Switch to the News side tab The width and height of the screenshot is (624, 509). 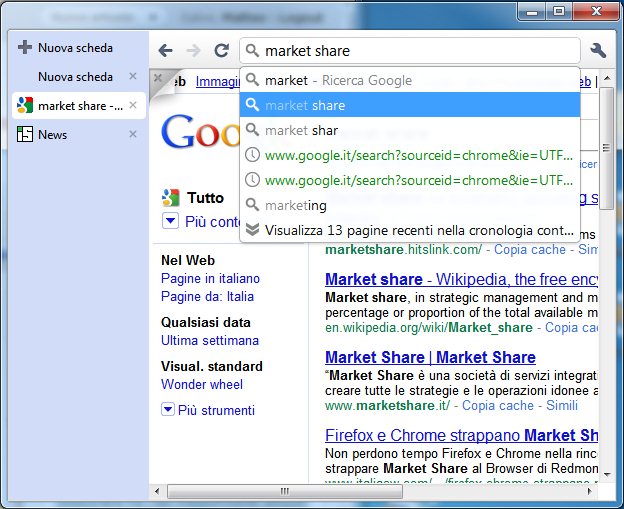click(x=78, y=135)
